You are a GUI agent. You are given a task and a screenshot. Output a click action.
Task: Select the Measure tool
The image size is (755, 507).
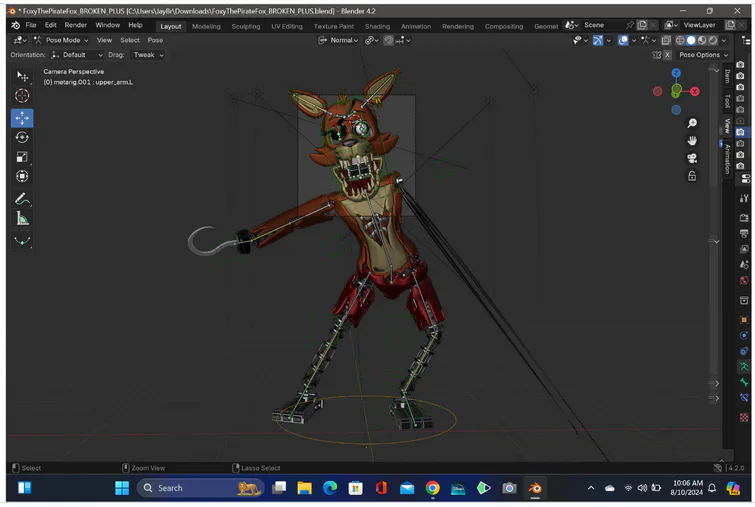coord(22,219)
